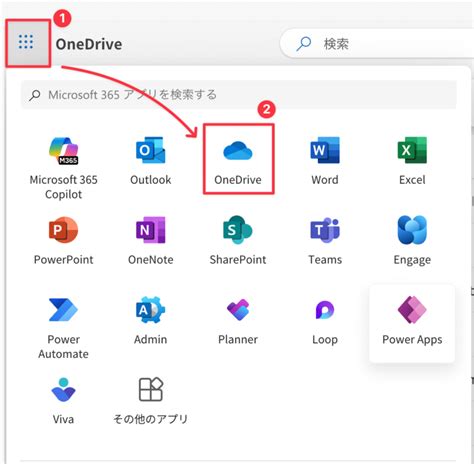The height and width of the screenshot is (464, 474).
Task: Open the OneDrive app tile
Action: (x=238, y=160)
